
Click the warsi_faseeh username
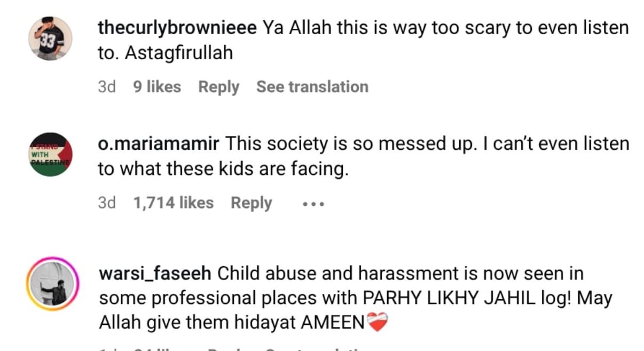click(155, 274)
